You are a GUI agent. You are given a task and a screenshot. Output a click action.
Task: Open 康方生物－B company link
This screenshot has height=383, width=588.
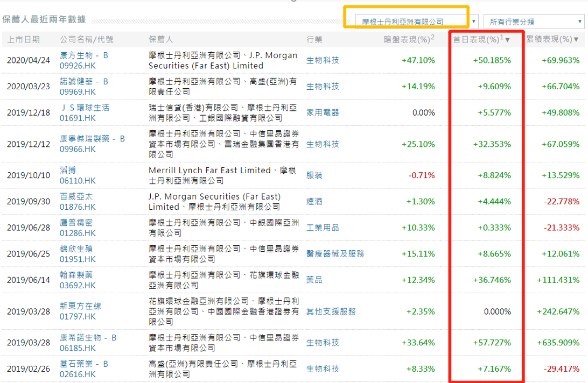coord(84,55)
